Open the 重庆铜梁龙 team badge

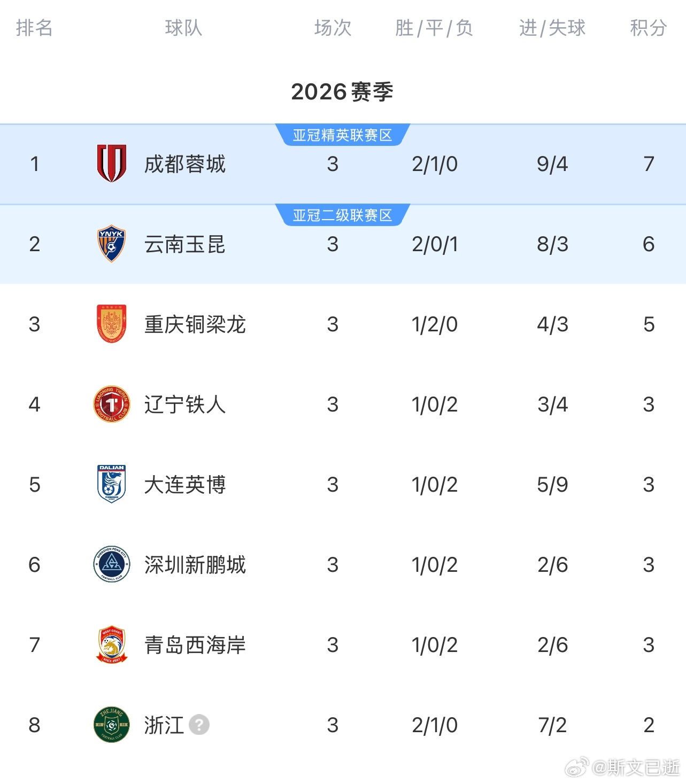(x=111, y=324)
